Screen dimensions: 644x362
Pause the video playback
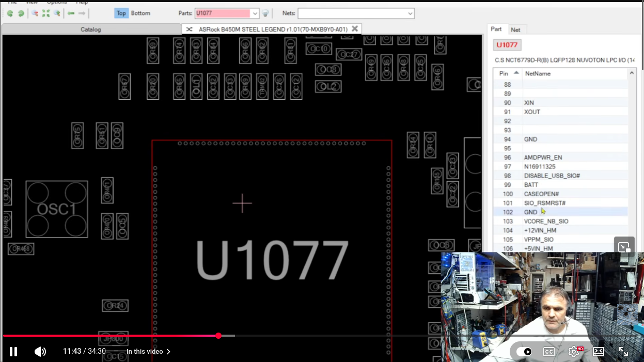tap(13, 352)
